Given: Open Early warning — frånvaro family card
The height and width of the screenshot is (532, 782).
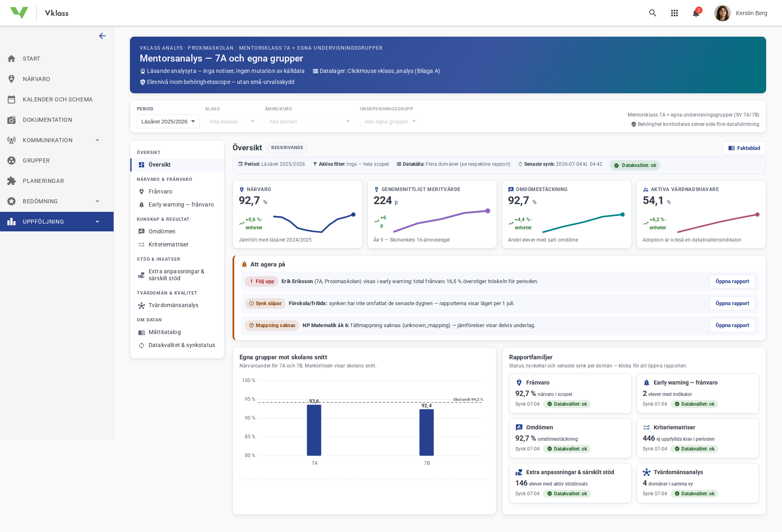Looking at the screenshot, I should coord(698,394).
